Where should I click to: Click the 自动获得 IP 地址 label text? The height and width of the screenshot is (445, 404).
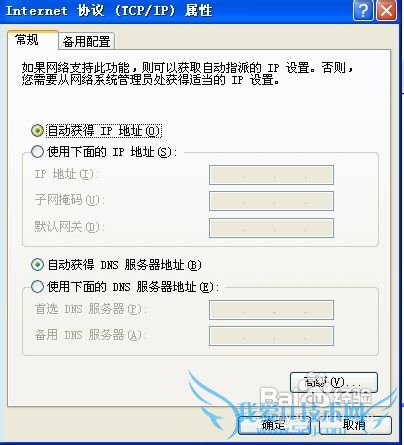point(104,131)
